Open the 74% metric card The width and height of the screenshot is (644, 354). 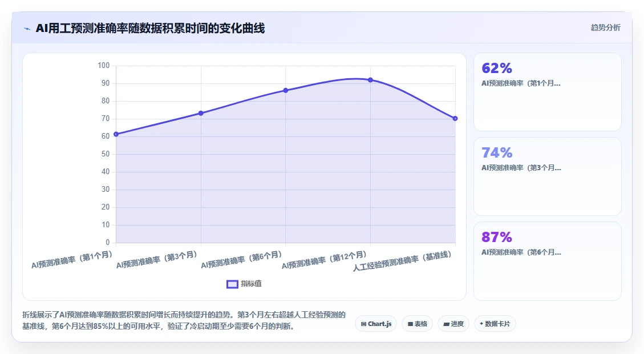[x=548, y=176]
